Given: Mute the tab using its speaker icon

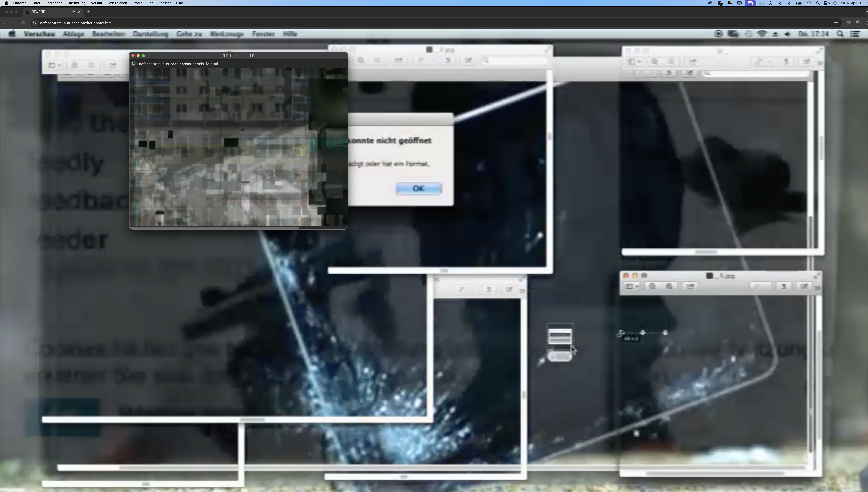Looking at the screenshot, I should (x=73, y=12).
